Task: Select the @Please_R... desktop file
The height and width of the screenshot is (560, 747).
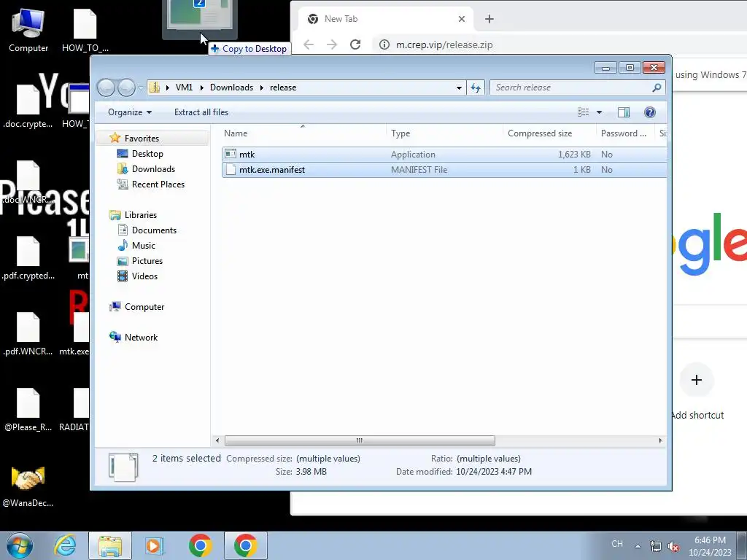Action: (28, 410)
